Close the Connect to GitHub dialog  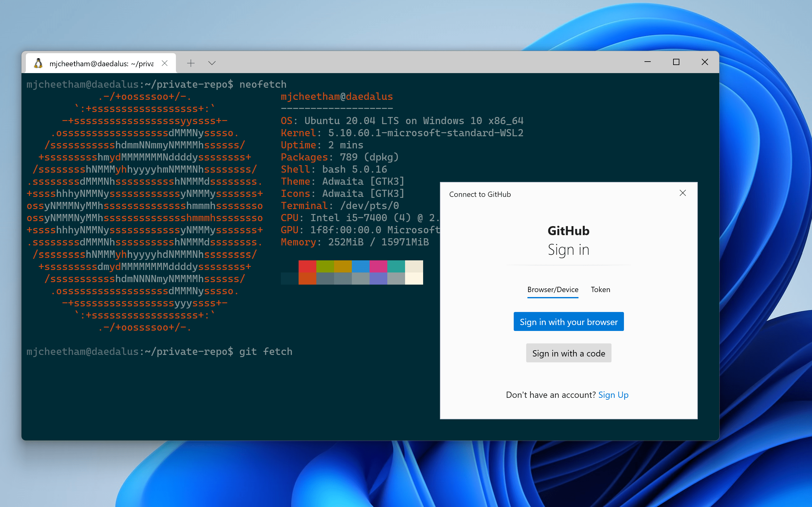(683, 193)
